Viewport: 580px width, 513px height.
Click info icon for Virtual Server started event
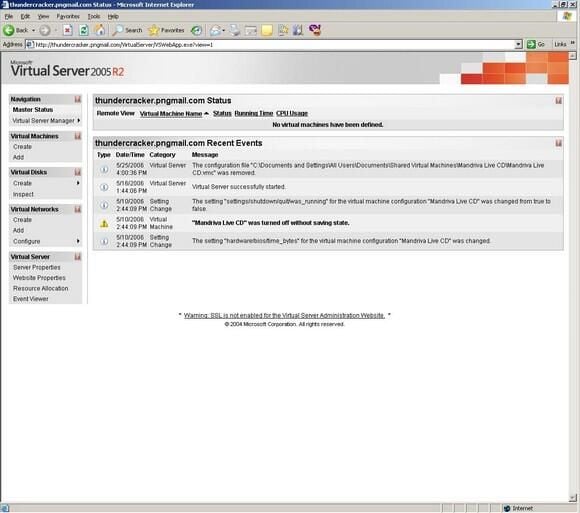104,187
